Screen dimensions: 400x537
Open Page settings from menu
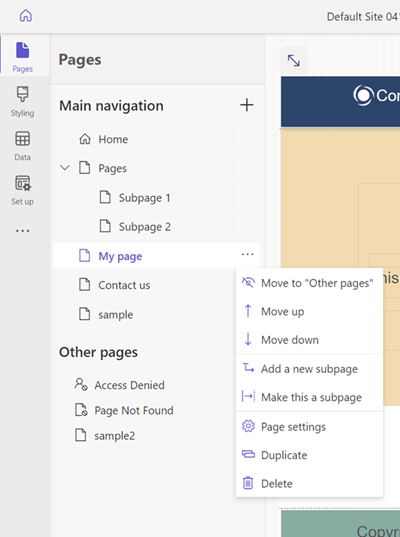(309, 426)
